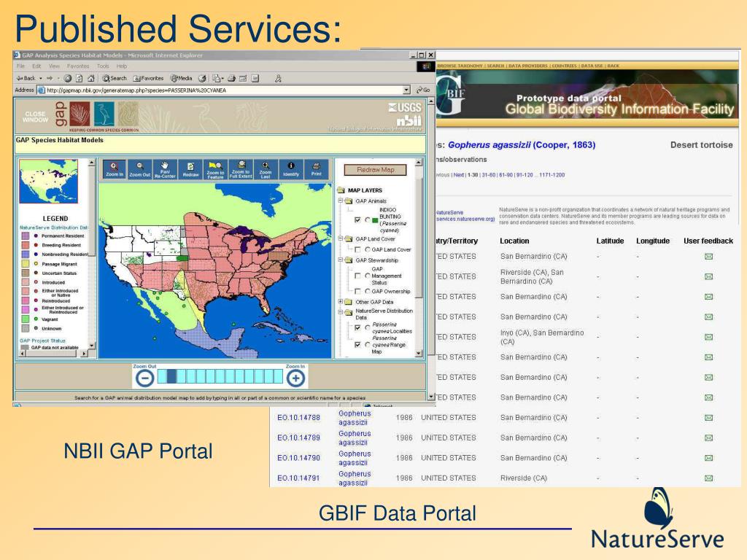This screenshot has height=560, width=747.
Task: Click the round minus Zoom Out button
Action: tap(144, 378)
